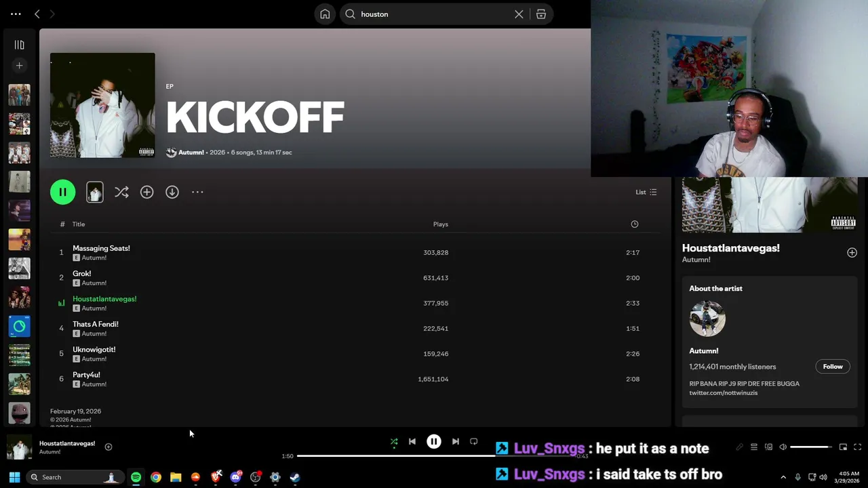
Task: Open File Explorer from the taskbar
Action: [176, 477]
